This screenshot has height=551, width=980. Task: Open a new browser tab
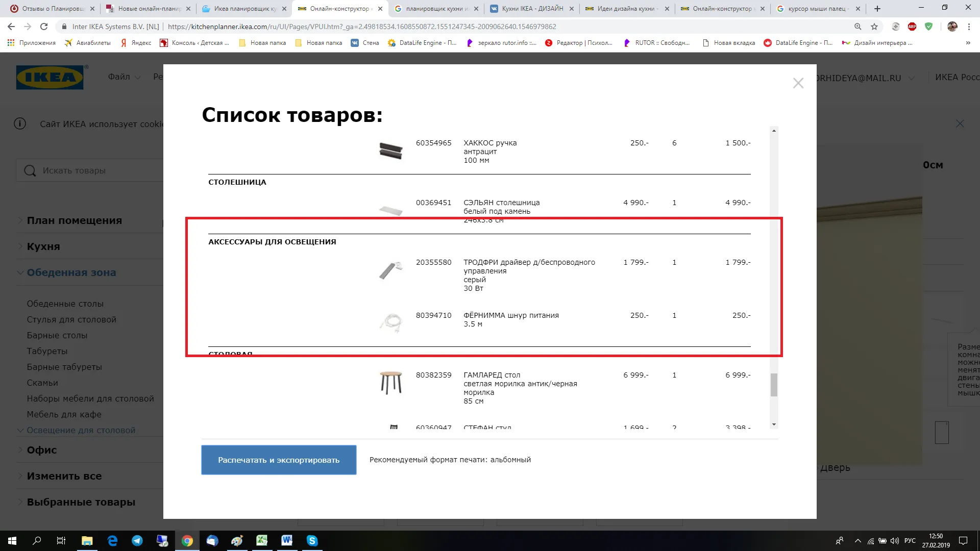click(x=877, y=9)
